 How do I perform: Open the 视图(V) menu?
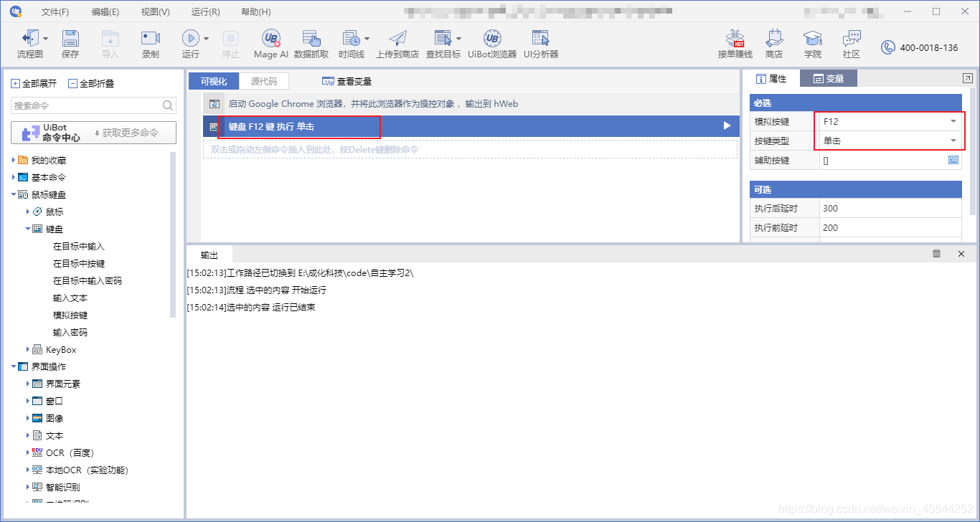pyautogui.click(x=156, y=12)
